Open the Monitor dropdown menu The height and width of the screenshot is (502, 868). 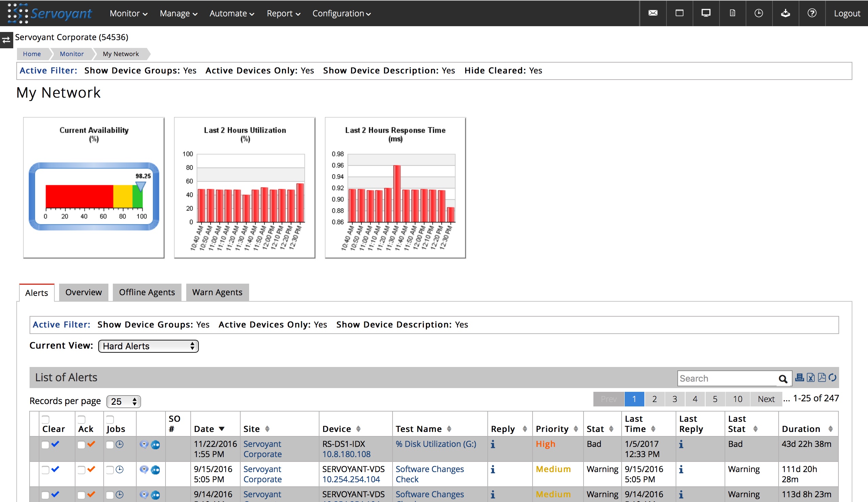tap(128, 14)
